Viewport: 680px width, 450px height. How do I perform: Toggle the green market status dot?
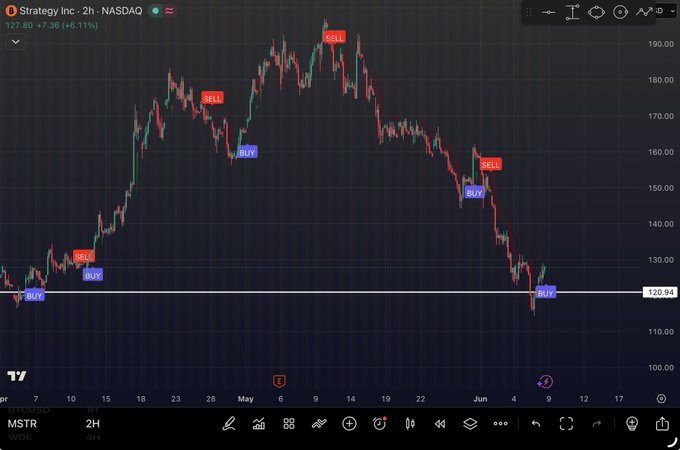pyautogui.click(x=155, y=11)
